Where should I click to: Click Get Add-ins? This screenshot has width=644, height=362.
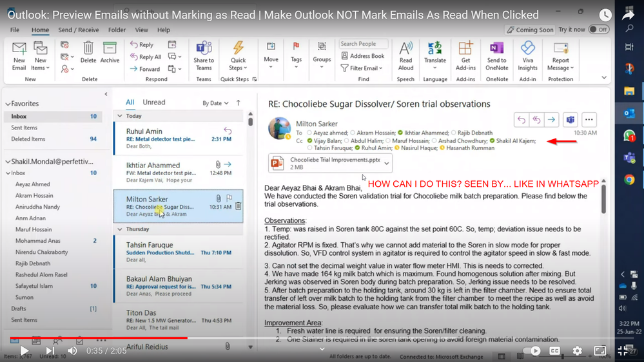465,56
